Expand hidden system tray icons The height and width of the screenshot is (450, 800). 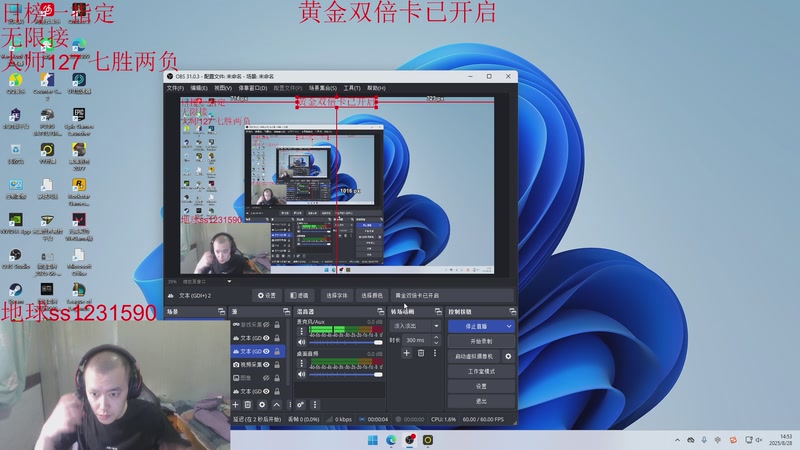tap(677, 440)
